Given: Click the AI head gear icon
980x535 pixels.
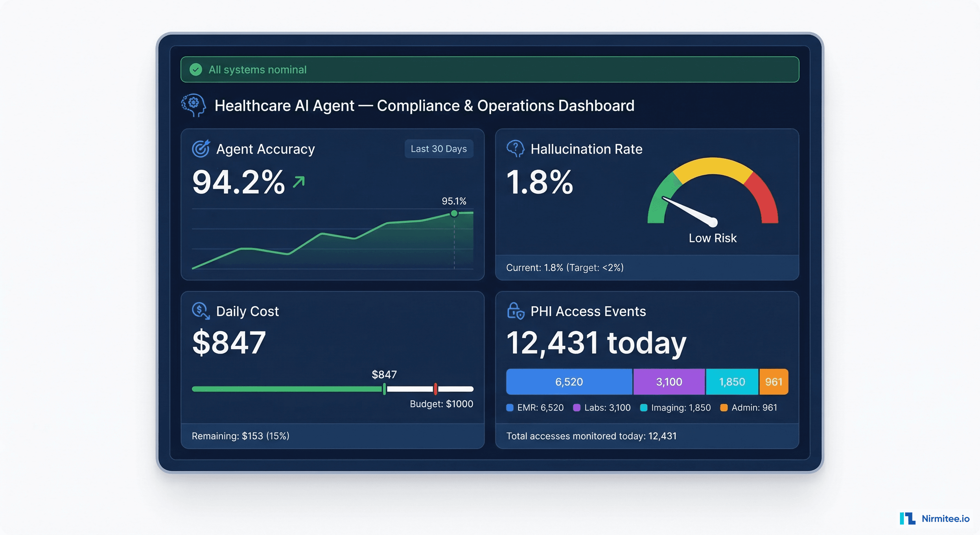Looking at the screenshot, I should click(x=193, y=105).
